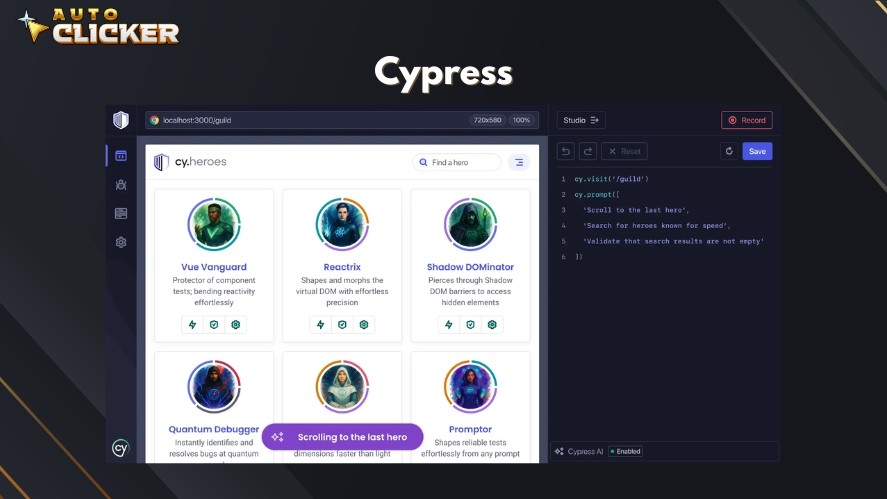Click the Find a hero search field
887x499 pixels.
[x=457, y=162]
